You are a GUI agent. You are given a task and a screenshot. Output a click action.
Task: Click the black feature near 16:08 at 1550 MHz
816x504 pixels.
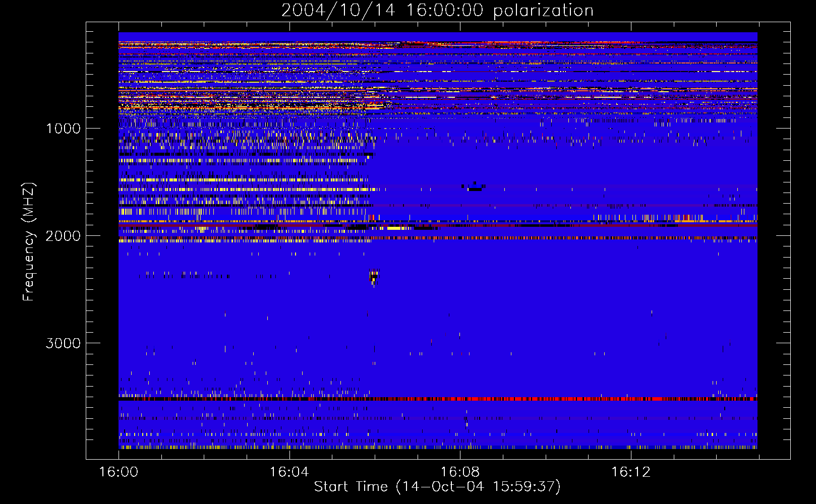coord(474,186)
